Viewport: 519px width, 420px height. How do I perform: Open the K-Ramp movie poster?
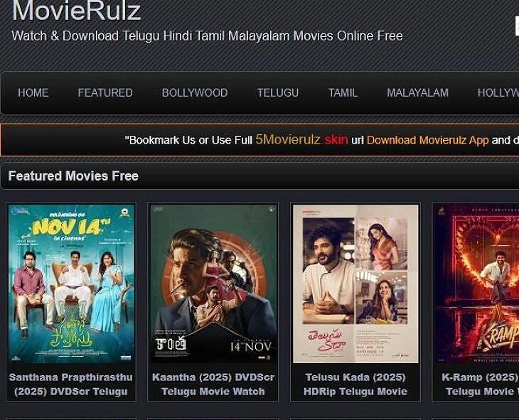point(477,284)
